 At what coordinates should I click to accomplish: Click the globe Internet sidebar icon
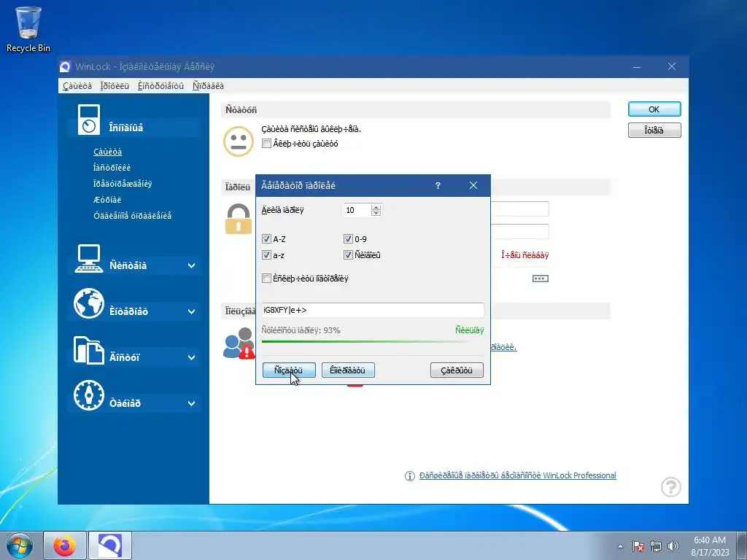pyautogui.click(x=88, y=303)
